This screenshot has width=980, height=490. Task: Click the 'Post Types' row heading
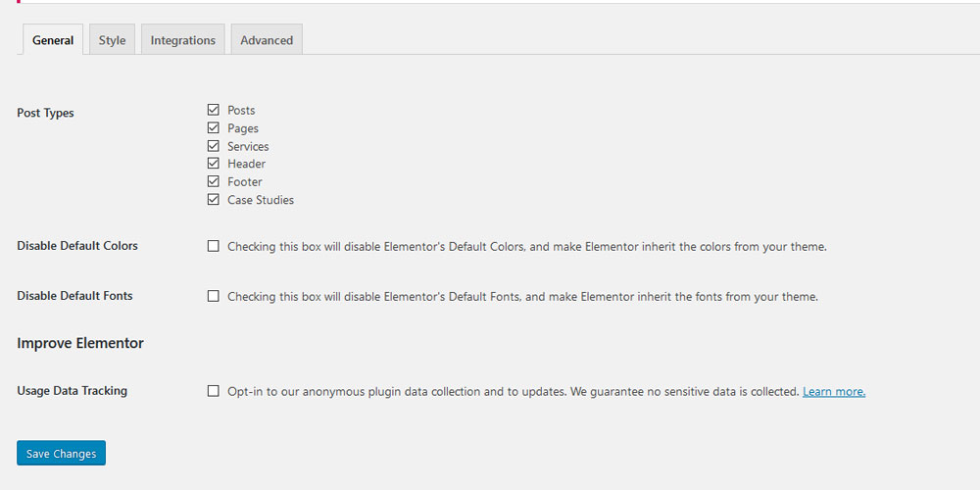tap(45, 113)
